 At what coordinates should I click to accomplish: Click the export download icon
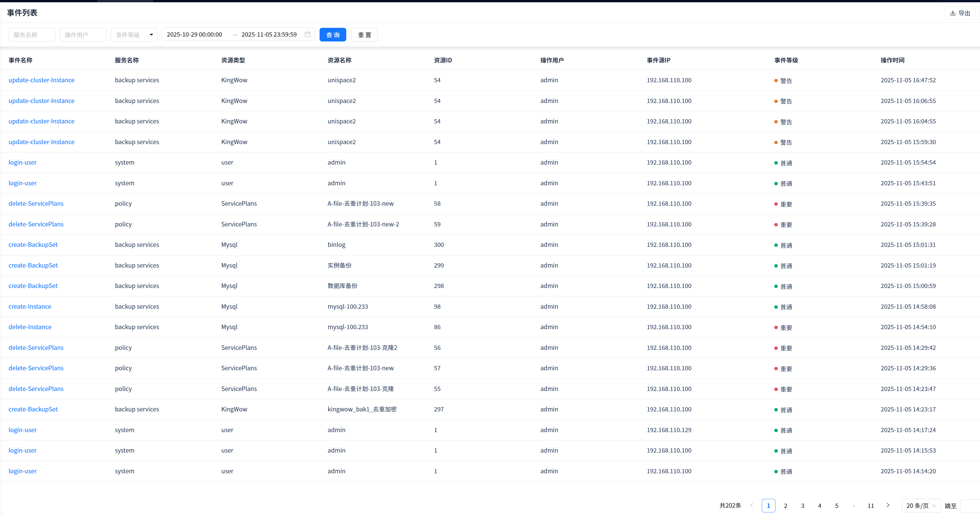(953, 13)
